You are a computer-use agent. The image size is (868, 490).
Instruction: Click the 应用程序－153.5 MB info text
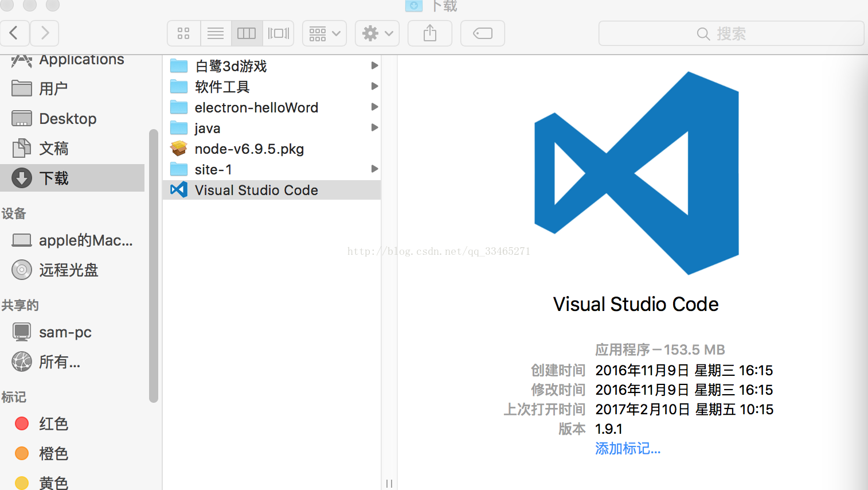pyautogui.click(x=660, y=350)
